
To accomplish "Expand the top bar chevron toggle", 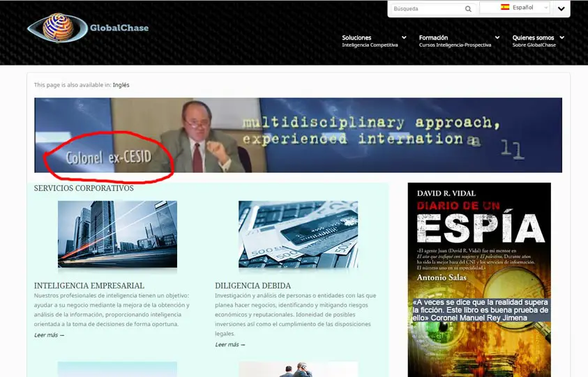I will coord(561,8).
